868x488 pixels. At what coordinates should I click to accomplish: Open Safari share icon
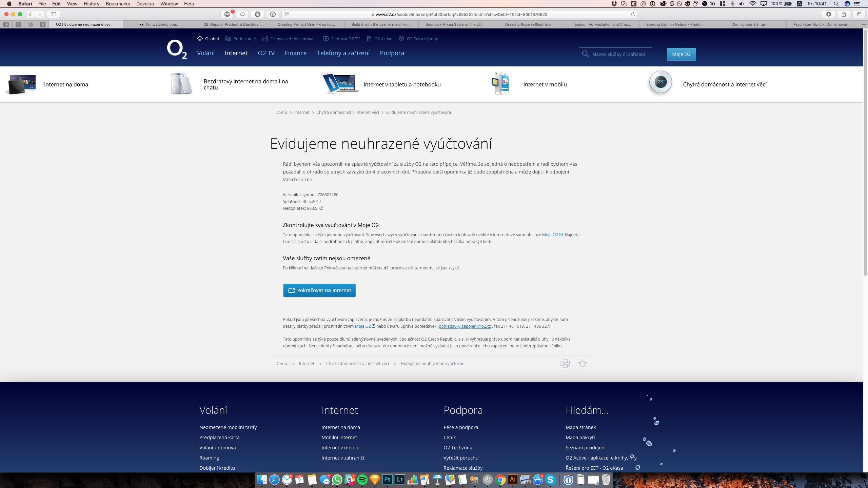pos(844,14)
